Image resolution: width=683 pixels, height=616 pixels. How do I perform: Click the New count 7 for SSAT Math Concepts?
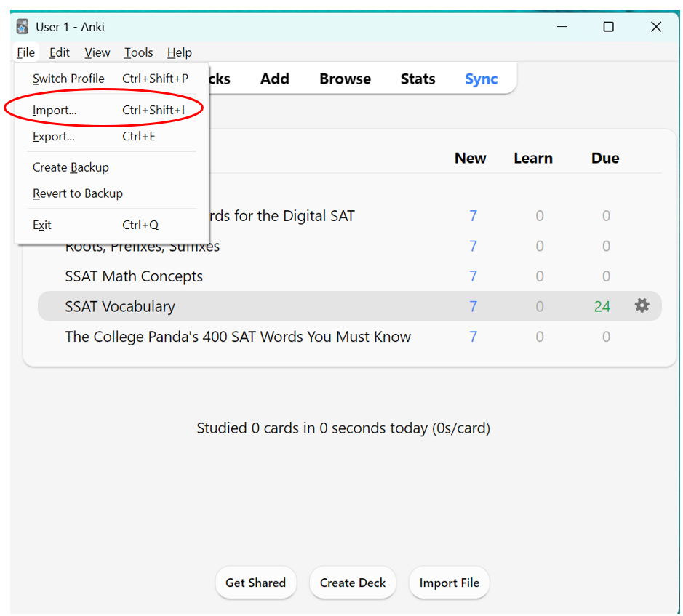(x=473, y=276)
